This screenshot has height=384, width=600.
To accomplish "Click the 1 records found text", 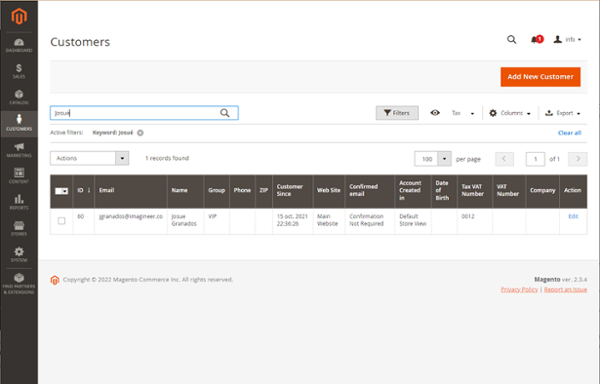I will [167, 158].
